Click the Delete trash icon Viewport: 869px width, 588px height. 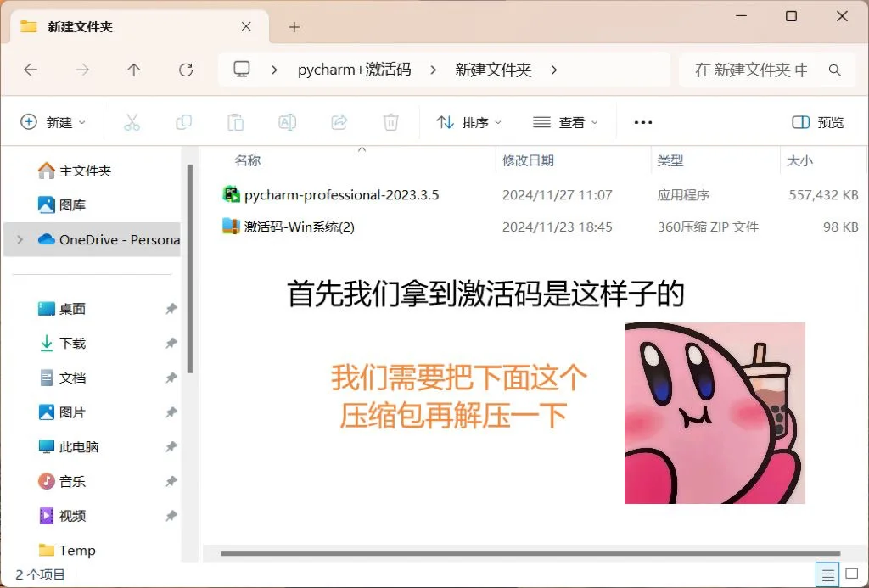tap(390, 121)
